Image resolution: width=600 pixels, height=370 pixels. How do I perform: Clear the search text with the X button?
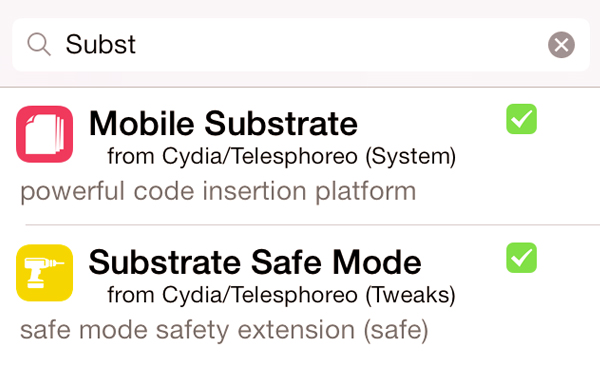pos(561,45)
